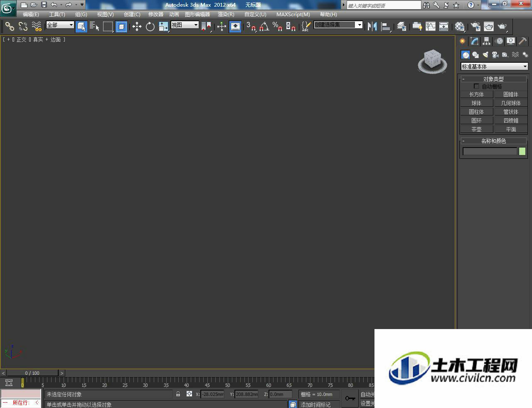The height and width of the screenshot is (408, 532).
Task: Open the 创建(C) menu
Action: (132, 14)
